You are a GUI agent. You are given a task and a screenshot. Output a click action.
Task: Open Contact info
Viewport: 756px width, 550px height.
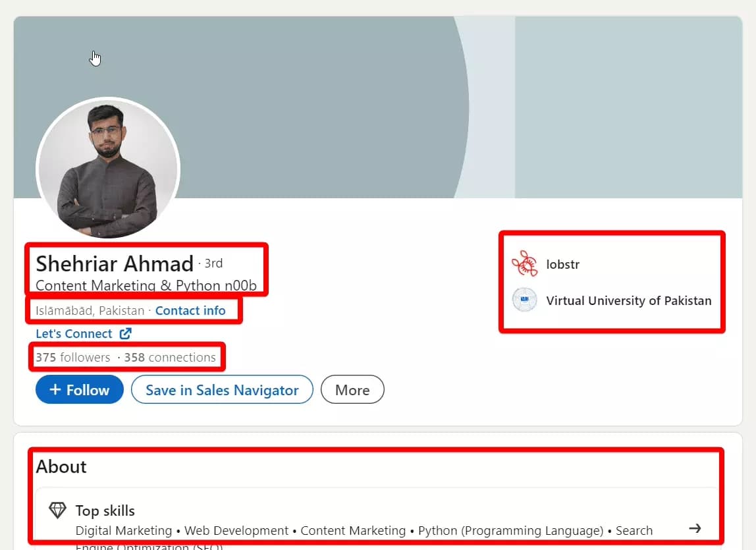pos(191,310)
